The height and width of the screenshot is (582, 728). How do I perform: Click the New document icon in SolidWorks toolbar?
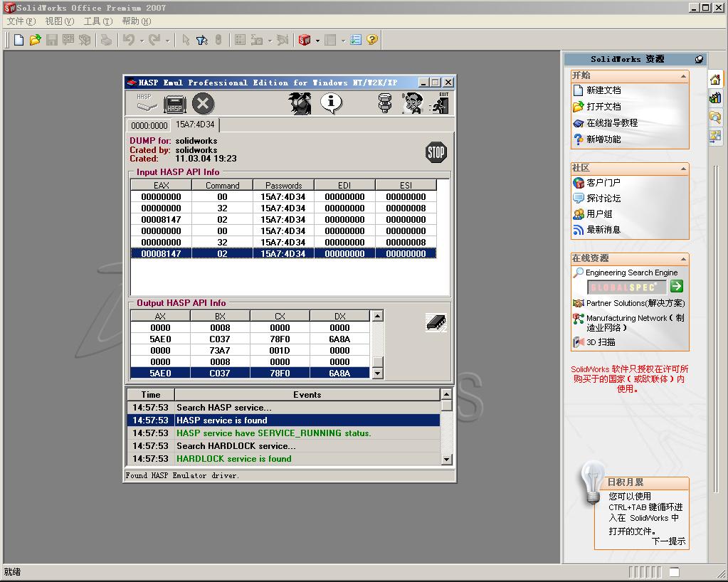(19, 40)
